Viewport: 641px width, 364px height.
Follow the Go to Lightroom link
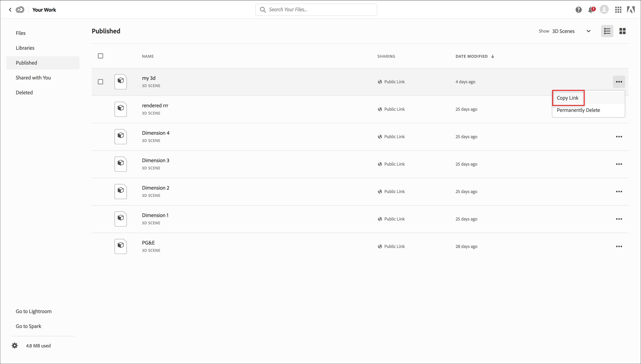[34, 311]
